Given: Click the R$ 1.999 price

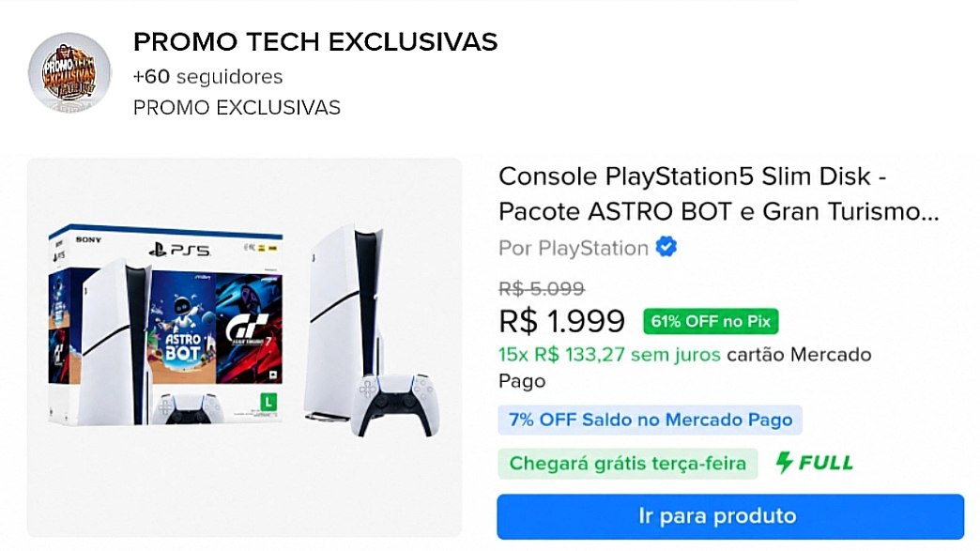Looking at the screenshot, I should [561, 321].
